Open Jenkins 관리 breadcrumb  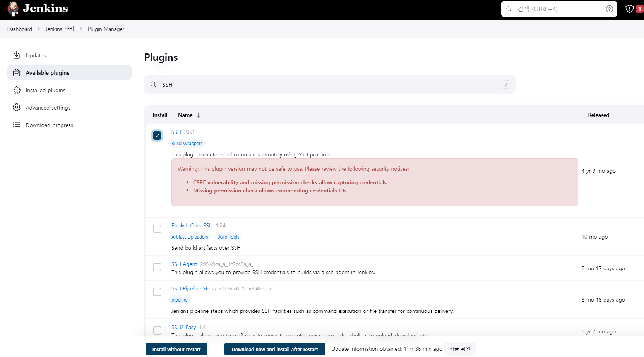[60, 29]
